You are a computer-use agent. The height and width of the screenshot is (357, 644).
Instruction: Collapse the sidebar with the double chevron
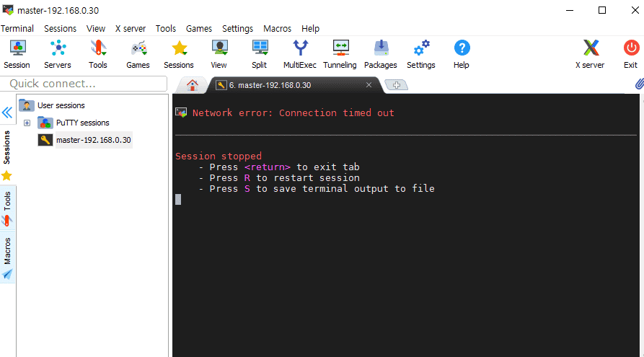pyautogui.click(x=7, y=113)
